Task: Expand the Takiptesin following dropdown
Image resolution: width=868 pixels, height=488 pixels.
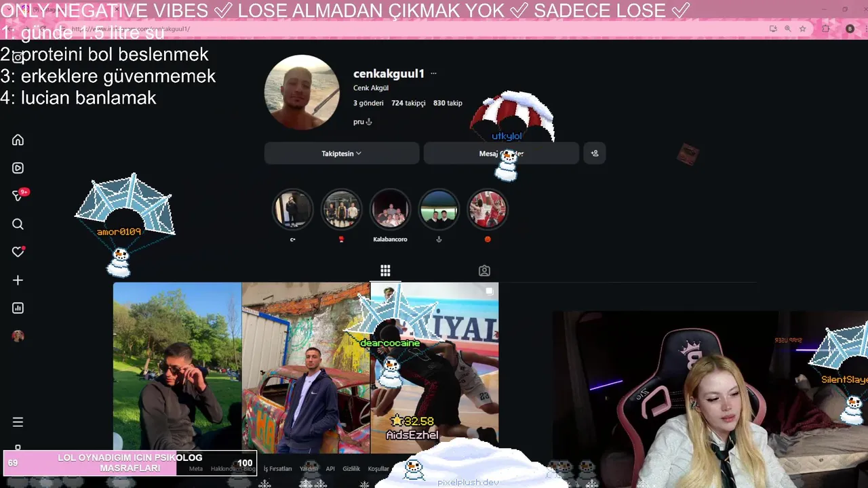Action: click(342, 153)
